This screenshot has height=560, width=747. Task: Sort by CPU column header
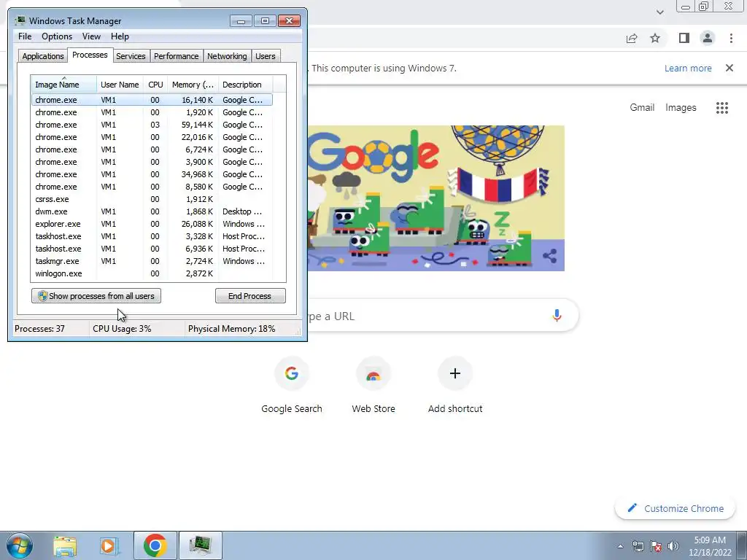(x=155, y=85)
